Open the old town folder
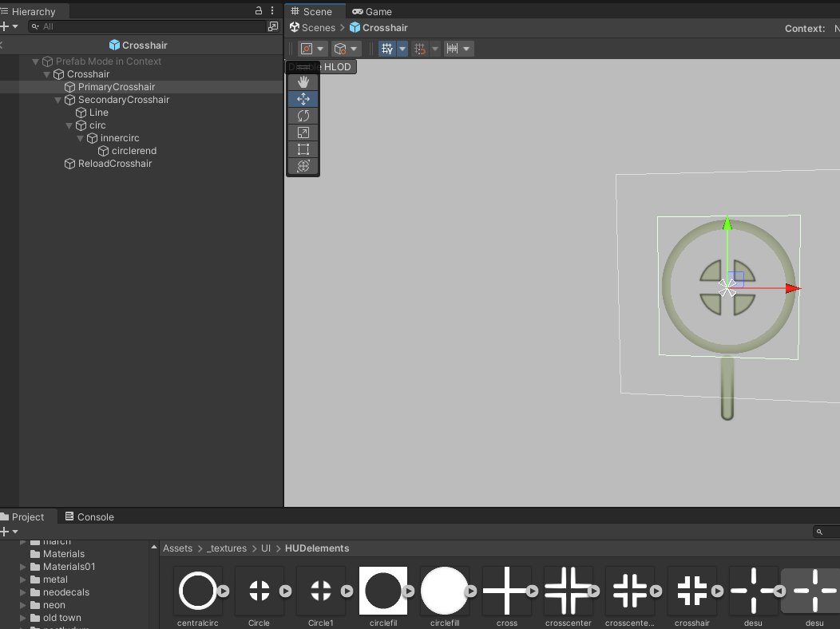The height and width of the screenshot is (629, 840). [x=62, y=618]
